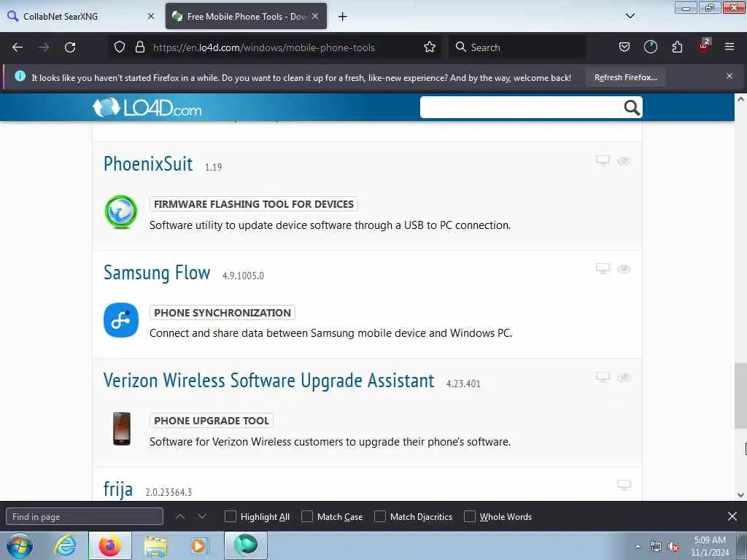Click the network tray icon
Viewport: 747px width, 560px height.
[x=656, y=547]
